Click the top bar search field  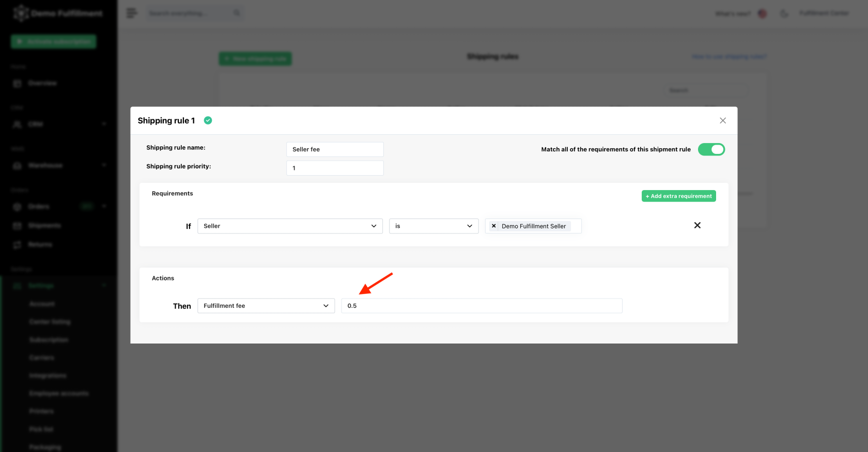pos(194,13)
